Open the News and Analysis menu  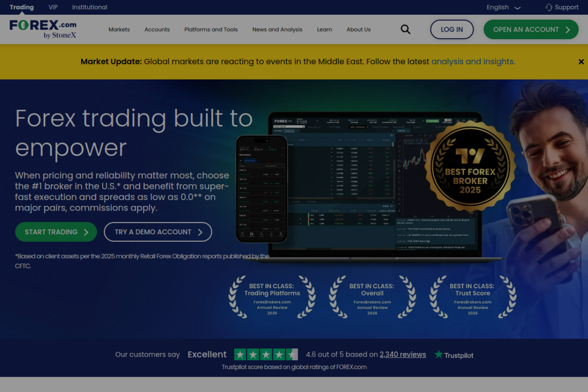coord(277,29)
